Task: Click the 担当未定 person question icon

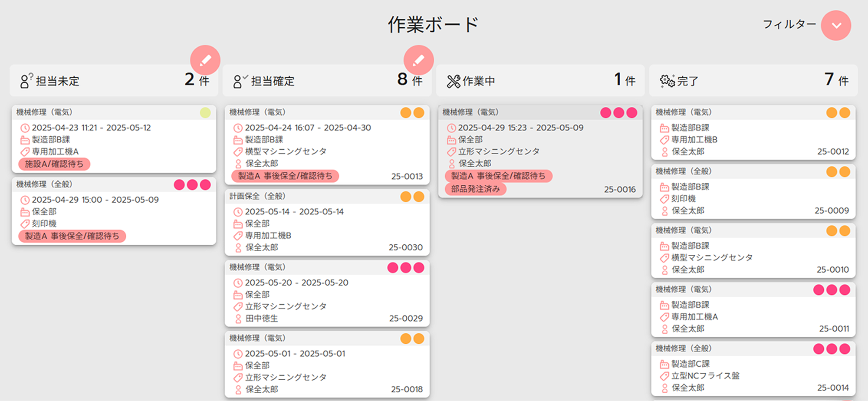Action: (x=26, y=81)
